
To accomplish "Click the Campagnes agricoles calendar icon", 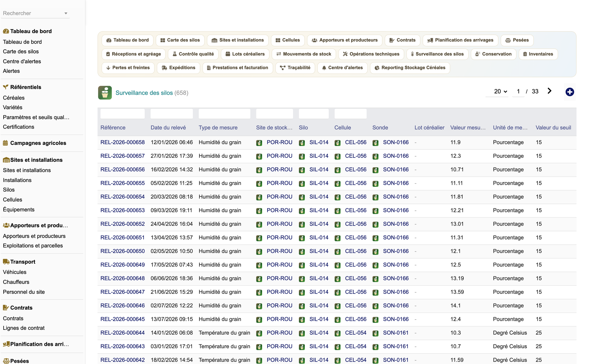I will click(x=5, y=143).
